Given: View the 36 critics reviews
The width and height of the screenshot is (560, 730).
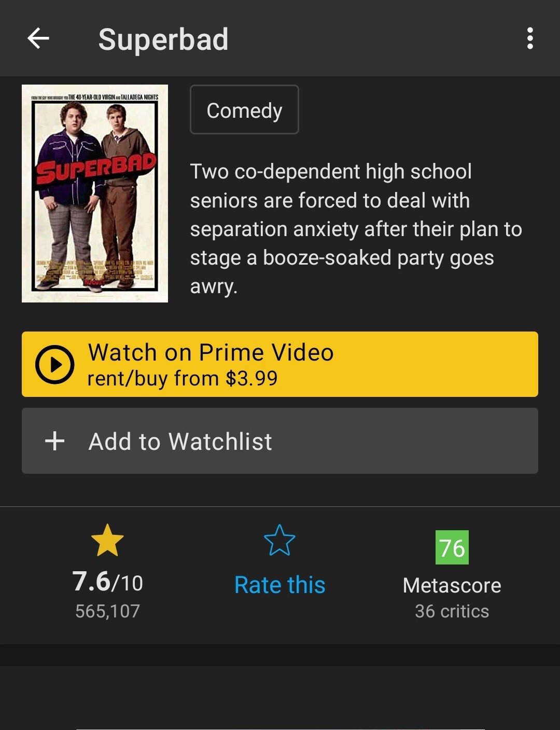Looking at the screenshot, I should point(452,611).
